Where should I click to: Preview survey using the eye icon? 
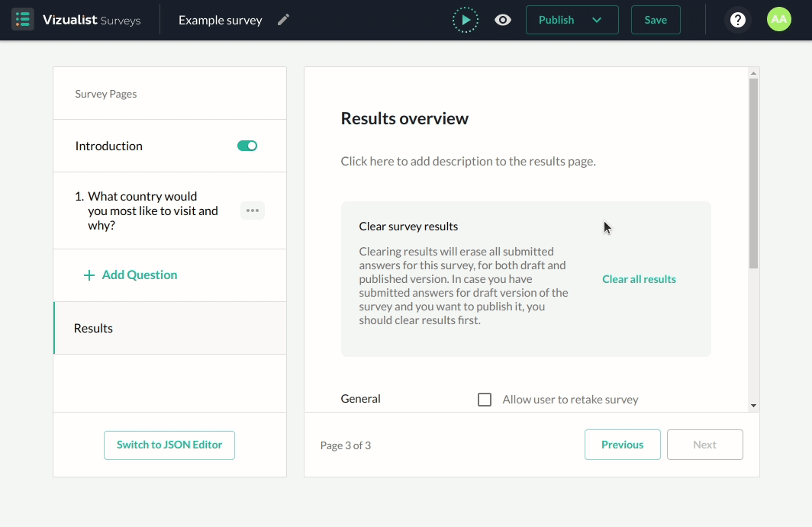click(x=503, y=20)
